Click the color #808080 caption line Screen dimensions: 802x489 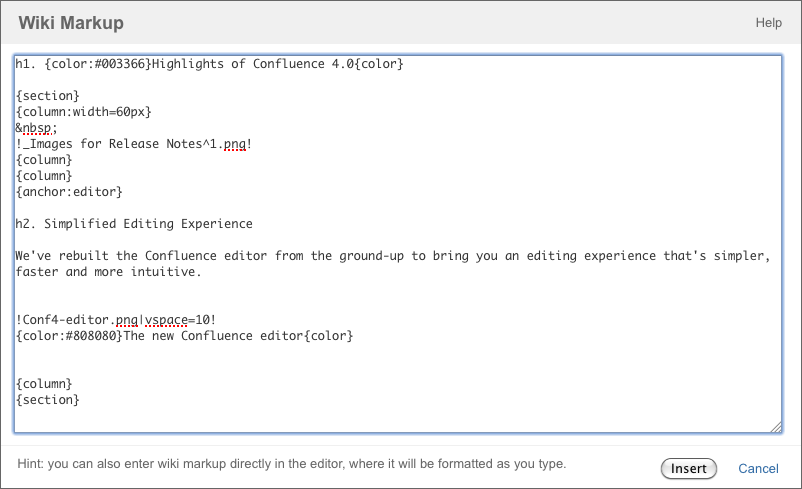coord(184,336)
